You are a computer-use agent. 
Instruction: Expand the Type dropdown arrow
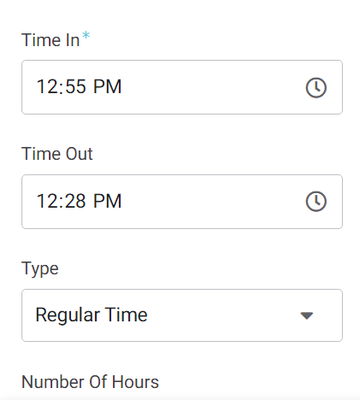307,315
